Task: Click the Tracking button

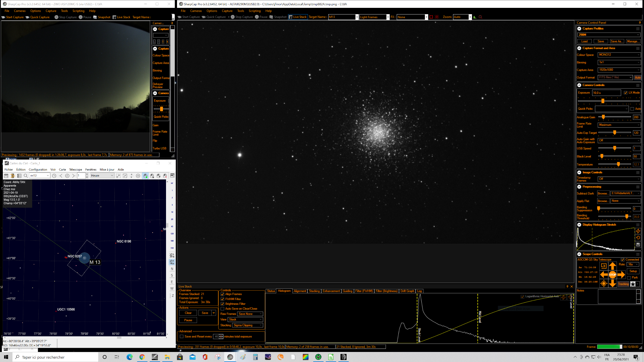Action: pos(623,284)
